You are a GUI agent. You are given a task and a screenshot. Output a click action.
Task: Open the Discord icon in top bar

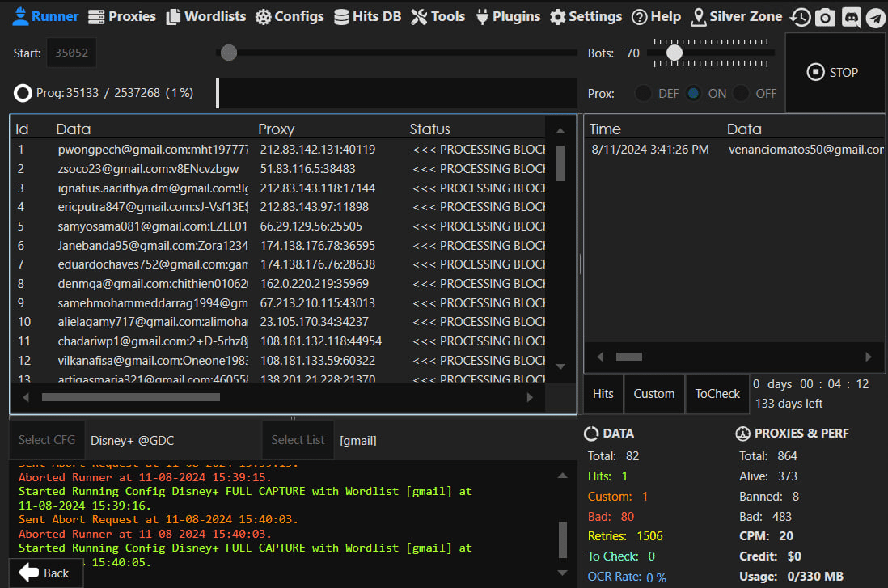[851, 18]
